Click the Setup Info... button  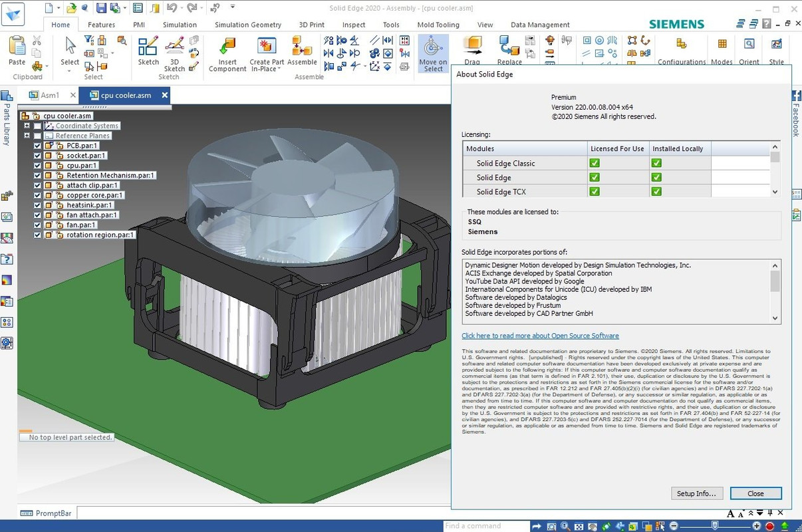click(x=697, y=493)
